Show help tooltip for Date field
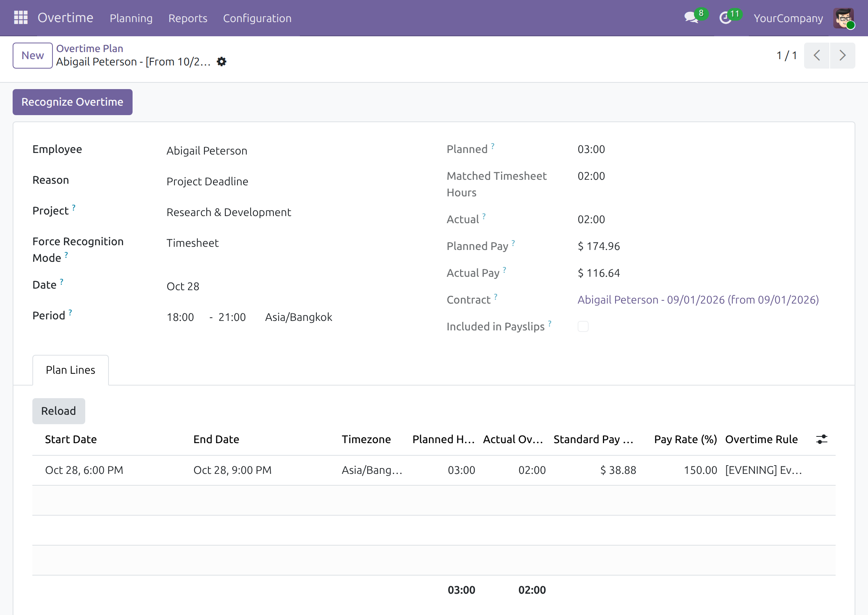The height and width of the screenshot is (615, 868). tap(62, 281)
